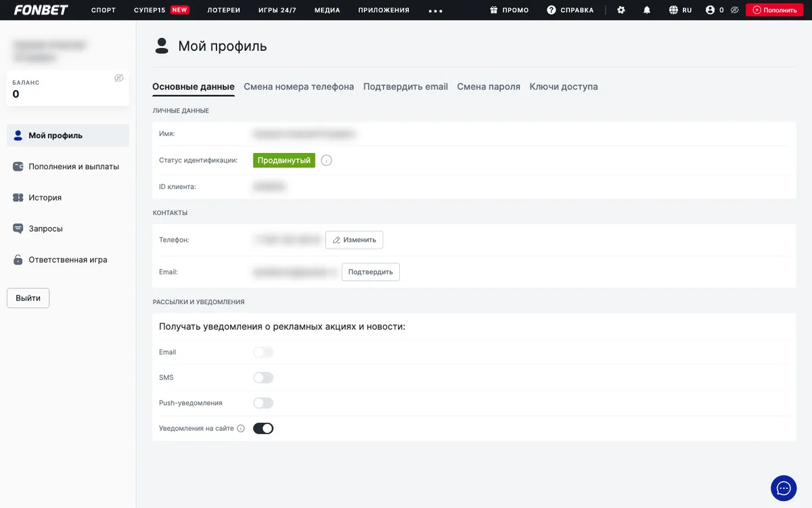Click the lock icon for Ответственная игра

point(18,260)
